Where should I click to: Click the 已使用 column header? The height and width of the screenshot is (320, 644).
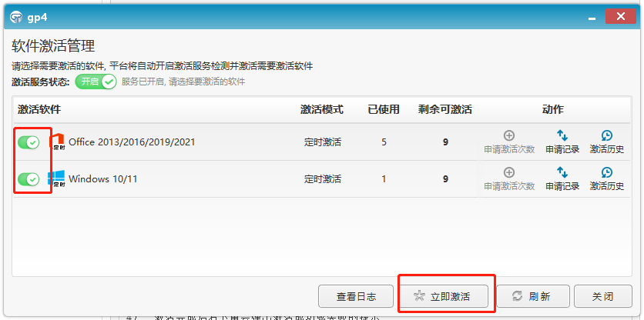point(384,109)
